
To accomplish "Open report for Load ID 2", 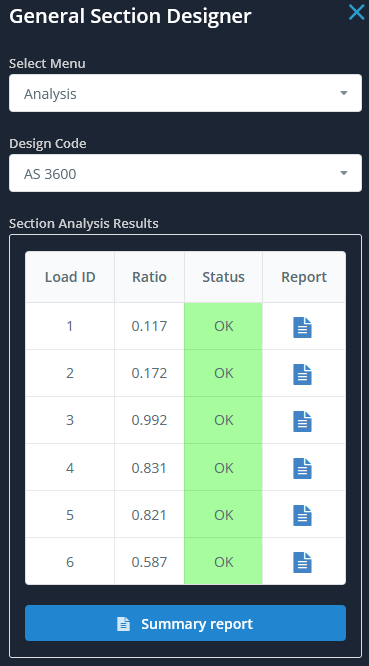I will [302, 374].
